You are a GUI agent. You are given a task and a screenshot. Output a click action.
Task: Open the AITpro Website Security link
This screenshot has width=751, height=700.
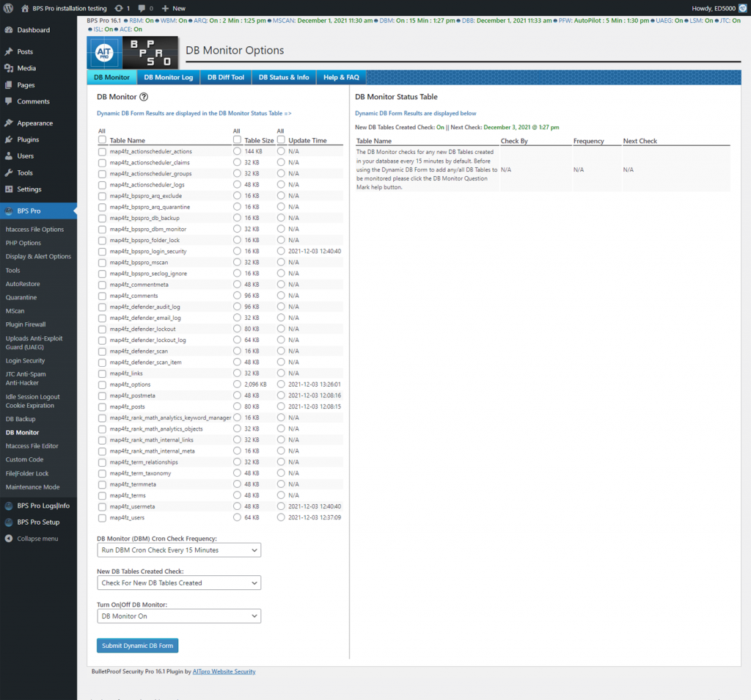point(224,671)
